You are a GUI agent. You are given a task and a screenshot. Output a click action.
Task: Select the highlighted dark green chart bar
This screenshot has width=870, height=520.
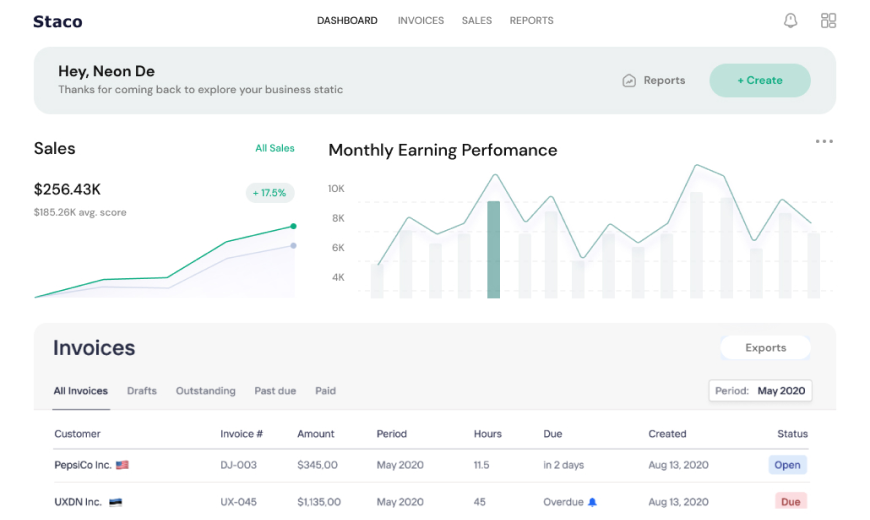[493, 249]
